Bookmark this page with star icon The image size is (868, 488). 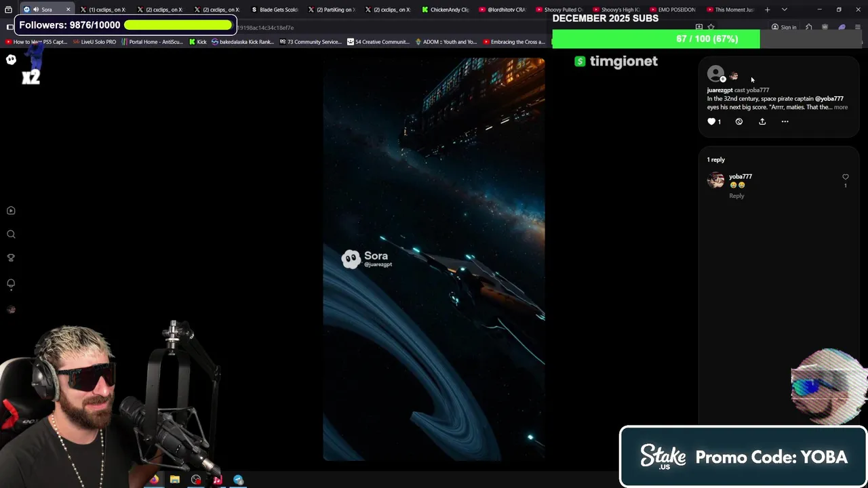point(711,28)
